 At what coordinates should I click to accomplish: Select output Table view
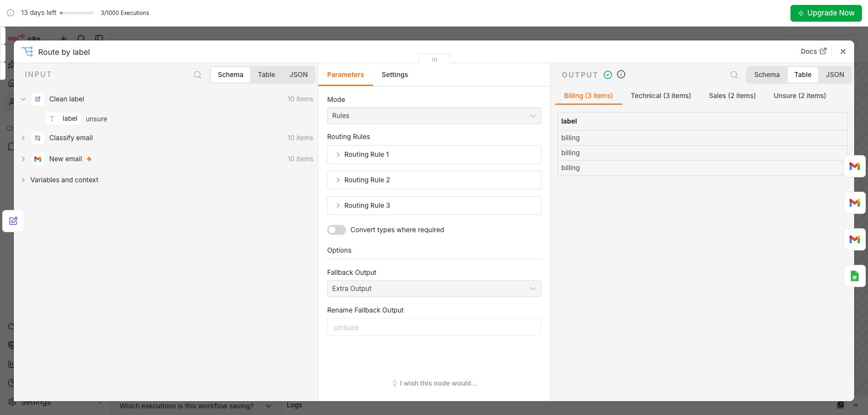coord(803,75)
